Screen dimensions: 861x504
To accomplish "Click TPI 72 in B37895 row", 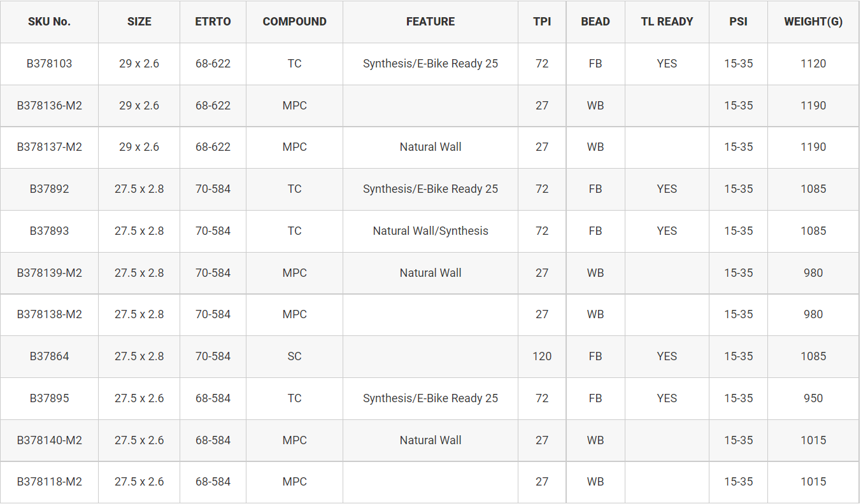I will coord(542,398).
